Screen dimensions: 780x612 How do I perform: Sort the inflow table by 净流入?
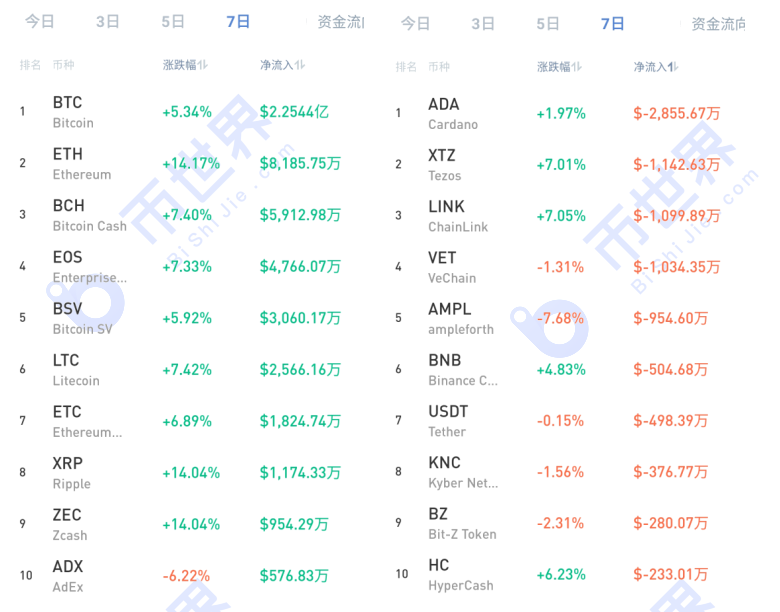282,65
